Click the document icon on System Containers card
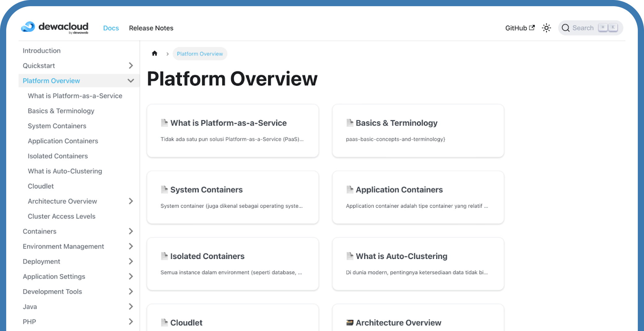Viewport: 644px width, 331px height. point(164,189)
